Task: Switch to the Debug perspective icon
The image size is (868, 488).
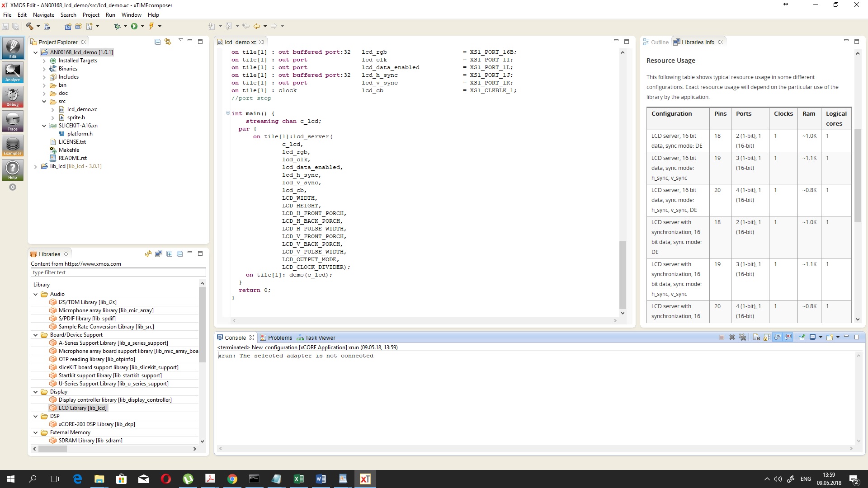Action: [x=13, y=97]
